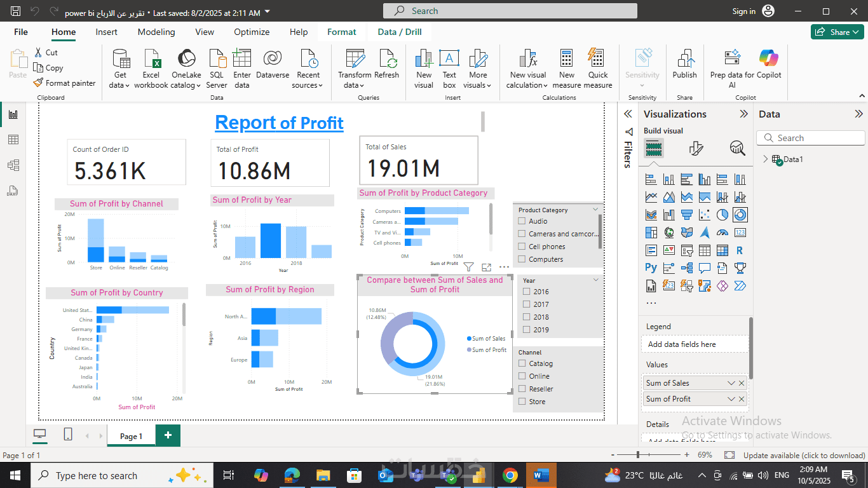Click the filter icon above donut visual
This screenshot has width=868, height=488.
click(x=468, y=268)
